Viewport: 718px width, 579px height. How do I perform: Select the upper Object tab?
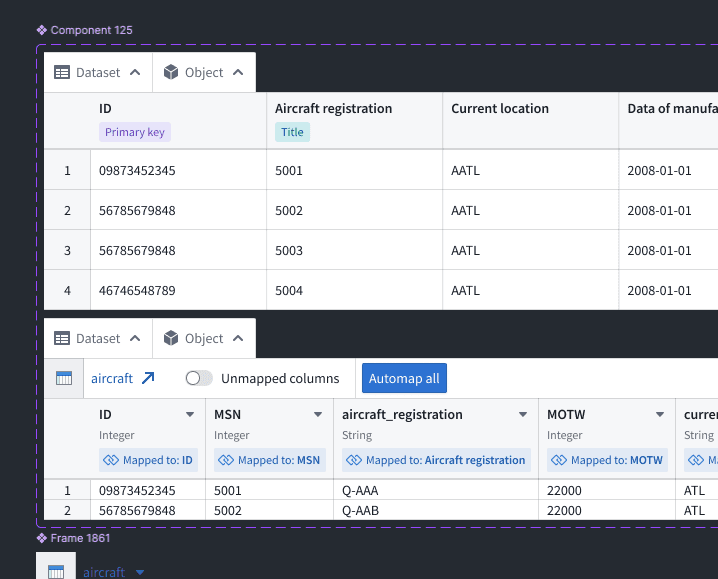point(204,72)
